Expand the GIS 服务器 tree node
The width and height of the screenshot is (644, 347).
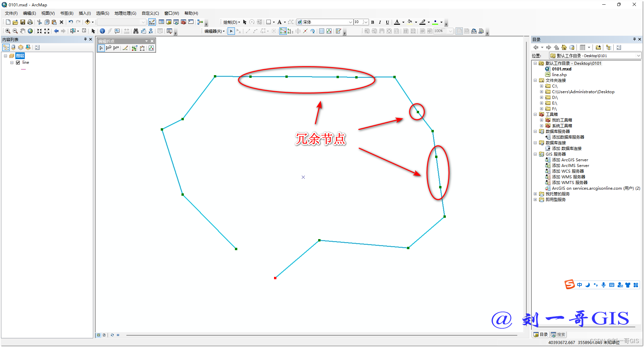[x=535, y=154]
